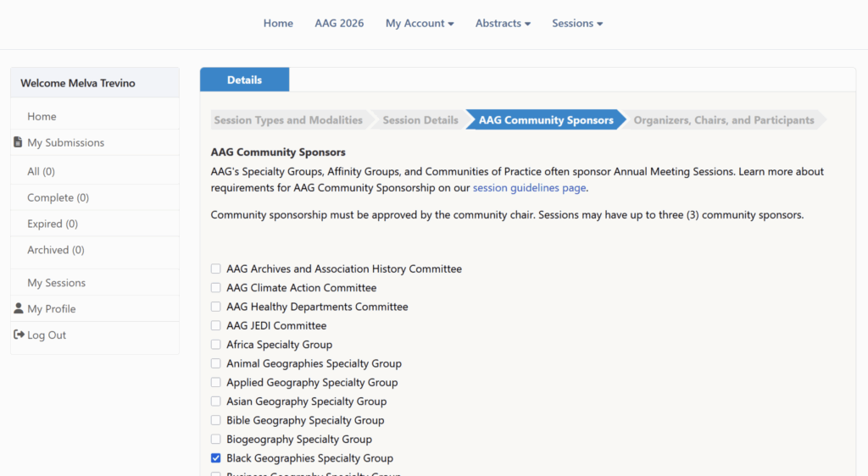
Task: Go to Session Details step
Action: click(x=420, y=120)
